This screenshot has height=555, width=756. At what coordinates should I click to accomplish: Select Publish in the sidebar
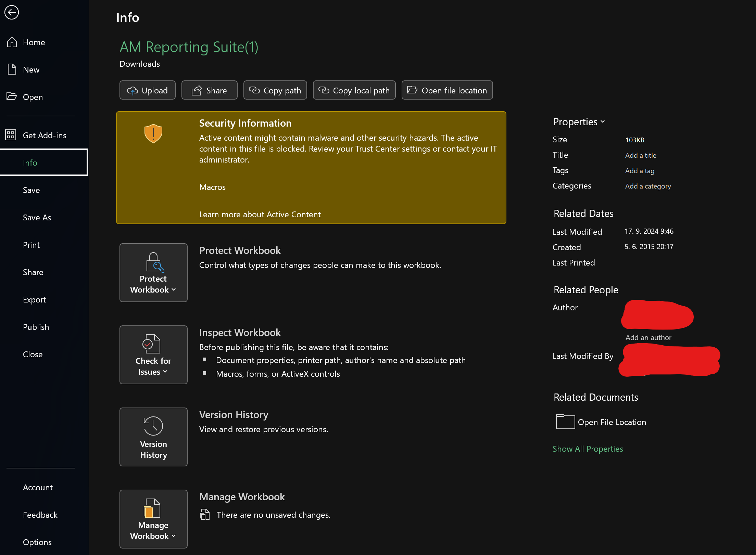[44, 327]
